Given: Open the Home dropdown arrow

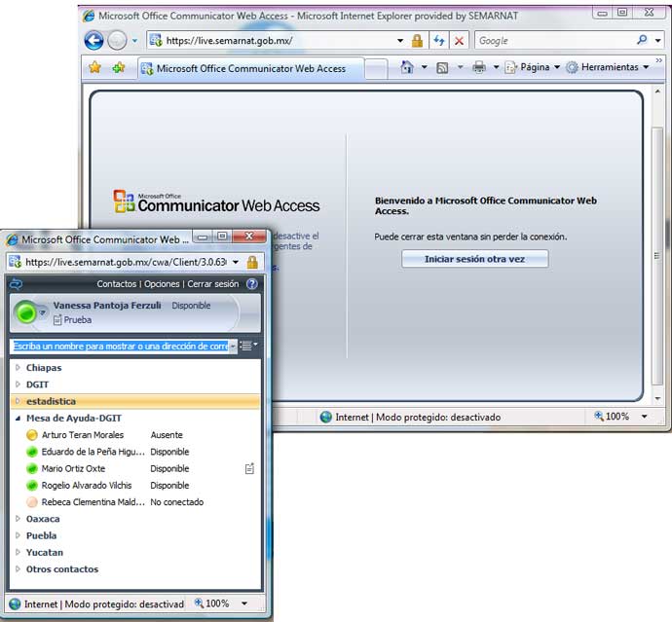Looking at the screenshot, I should click(425, 67).
